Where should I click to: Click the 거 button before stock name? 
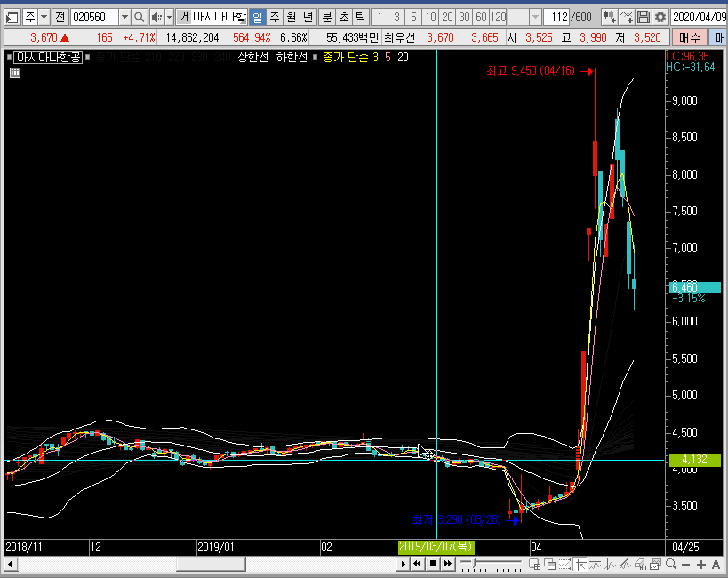(183, 18)
